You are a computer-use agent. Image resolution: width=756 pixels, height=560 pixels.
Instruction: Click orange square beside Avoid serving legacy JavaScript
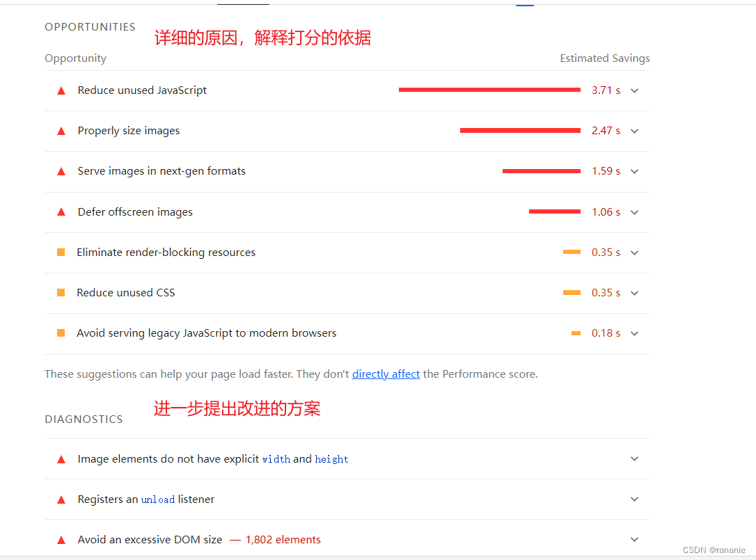[61, 333]
